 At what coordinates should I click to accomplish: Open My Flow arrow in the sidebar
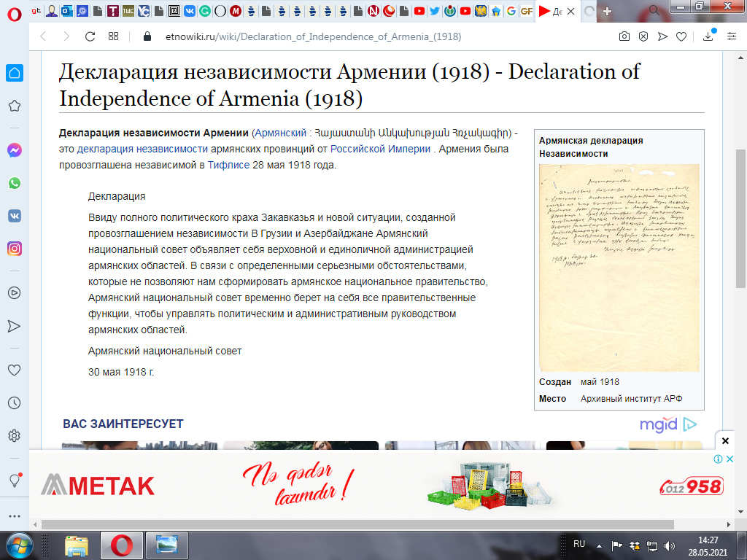point(15,326)
